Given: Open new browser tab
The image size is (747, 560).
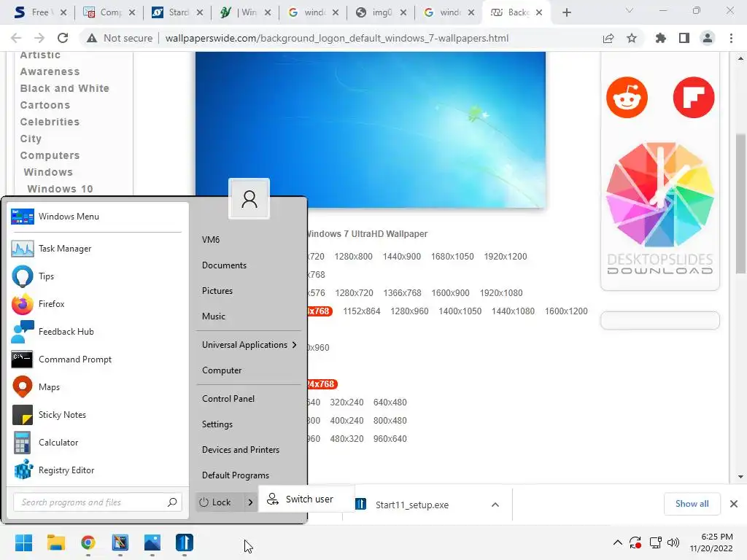Looking at the screenshot, I should [566, 12].
